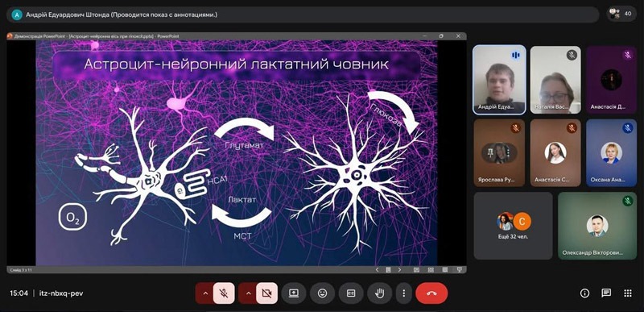The width and height of the screenshot is (644, 312).
Task: Unmute the microphone toggle
Action: click(224, 293)
